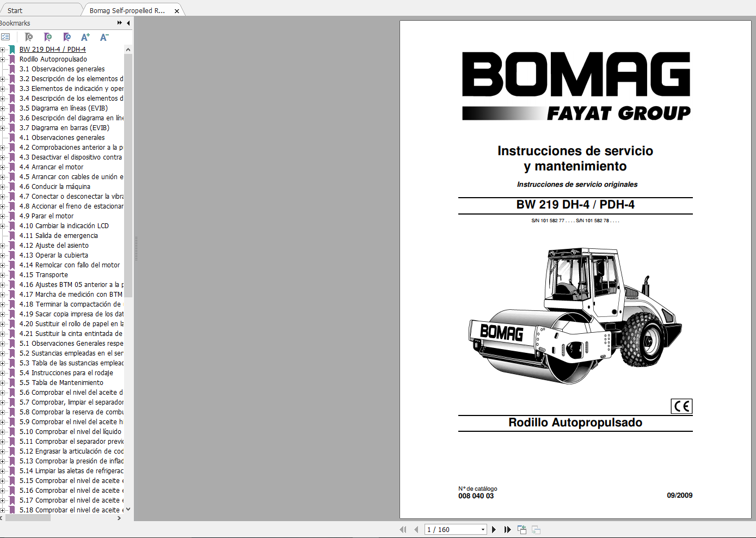Viewport: 756px width, 538px height.
Task: Open bookmark 5.10 Comprobar el nivel del líquido
Action: click(x=71, y=432)
